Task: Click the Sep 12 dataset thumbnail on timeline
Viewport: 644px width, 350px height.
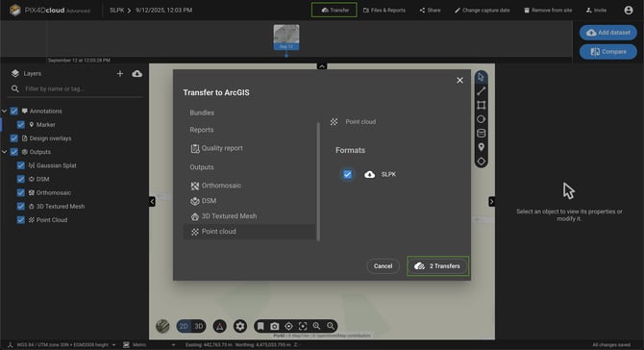Action: tap(286, 37)
